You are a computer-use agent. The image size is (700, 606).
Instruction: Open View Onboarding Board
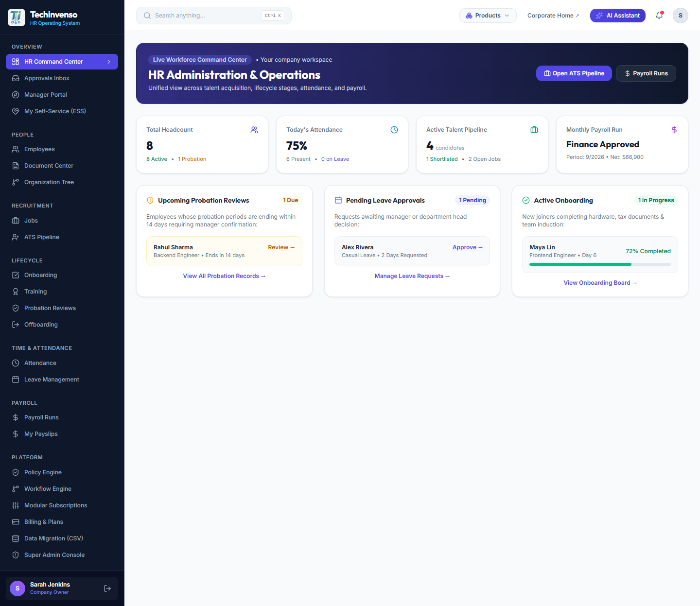point(600,283)
